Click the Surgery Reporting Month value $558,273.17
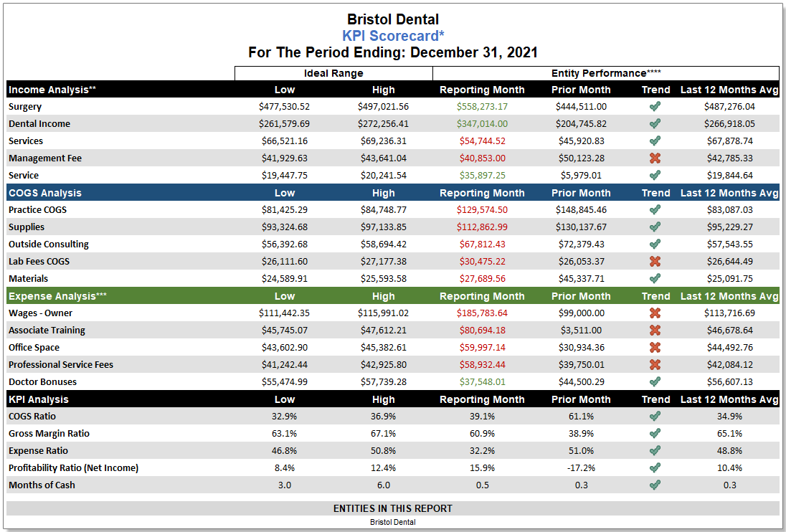786x532 pixels. click(x=482, y=107)
